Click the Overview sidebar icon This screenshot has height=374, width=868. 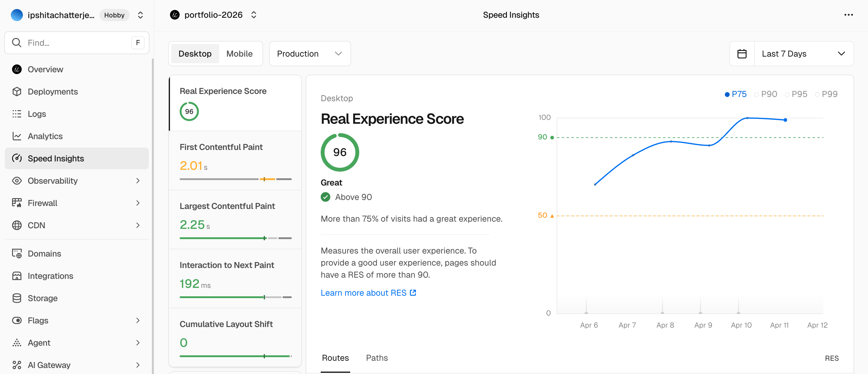coord(17,69)
